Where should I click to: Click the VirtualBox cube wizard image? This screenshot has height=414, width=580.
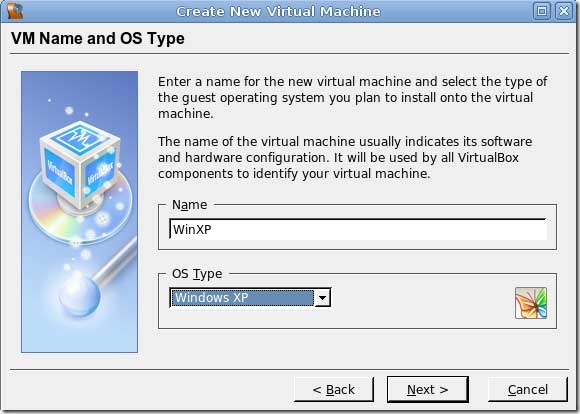(80, 212)
